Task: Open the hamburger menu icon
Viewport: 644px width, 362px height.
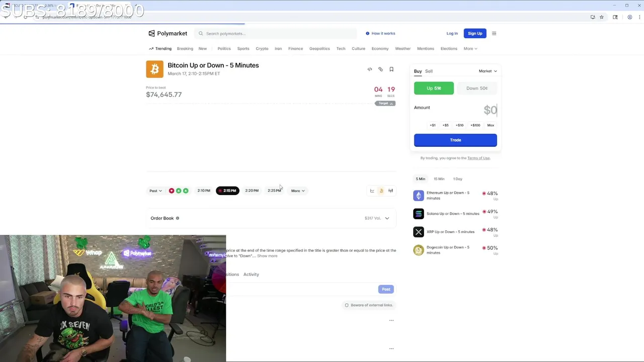Action: coord(494,33)
